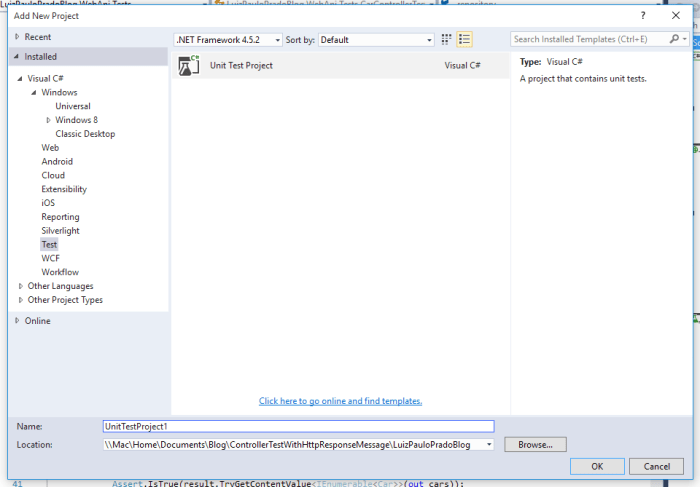Click the Browse button

[535, 444]
